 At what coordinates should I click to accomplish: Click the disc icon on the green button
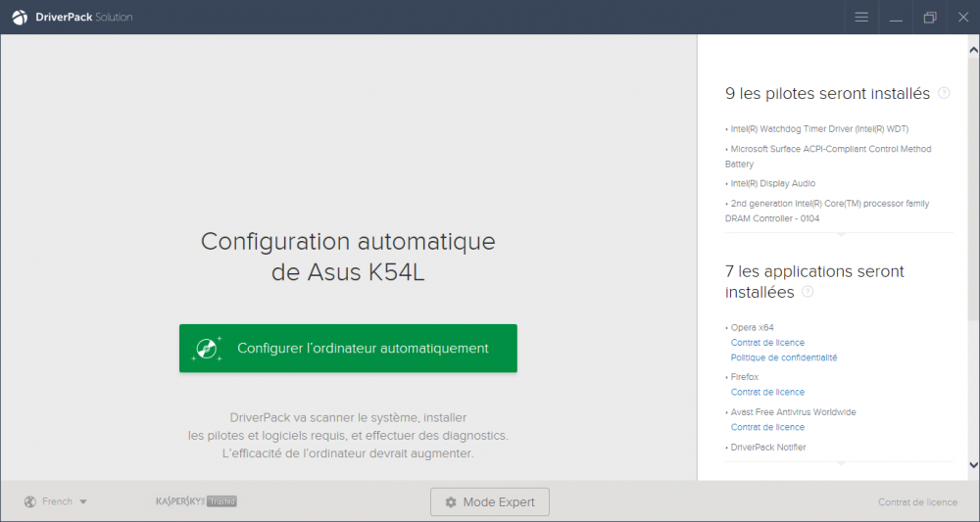207,349
